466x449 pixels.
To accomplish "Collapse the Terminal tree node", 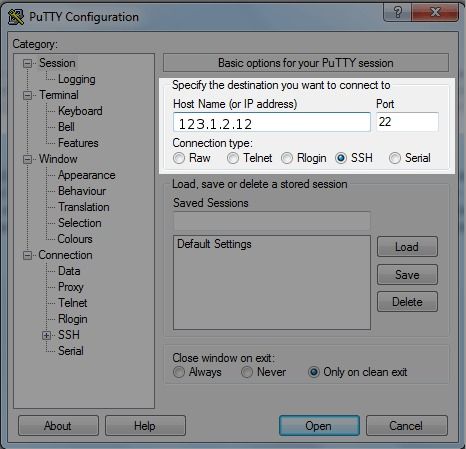I will tap(28, 95).
